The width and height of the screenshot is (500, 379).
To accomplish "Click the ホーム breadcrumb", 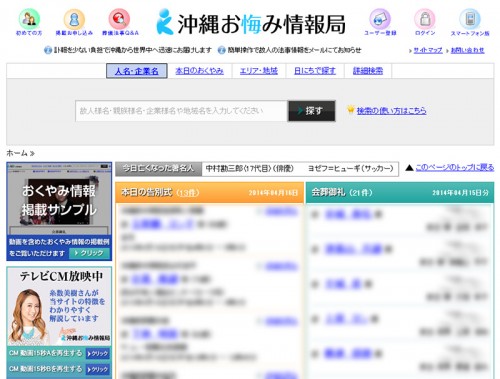I will (17, 153).
